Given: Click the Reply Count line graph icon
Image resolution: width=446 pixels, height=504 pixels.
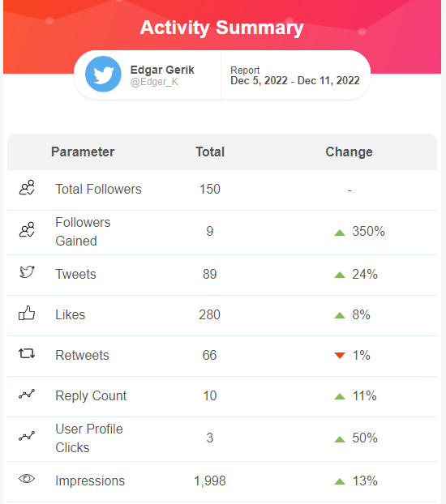Looking at the screenshot, I should pyautogui.click(x=27, y=394).
